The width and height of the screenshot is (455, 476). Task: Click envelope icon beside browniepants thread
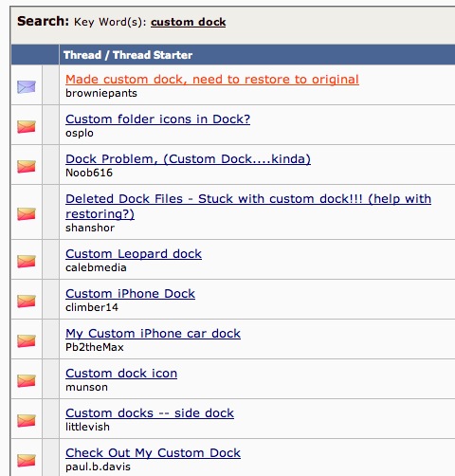27,87
